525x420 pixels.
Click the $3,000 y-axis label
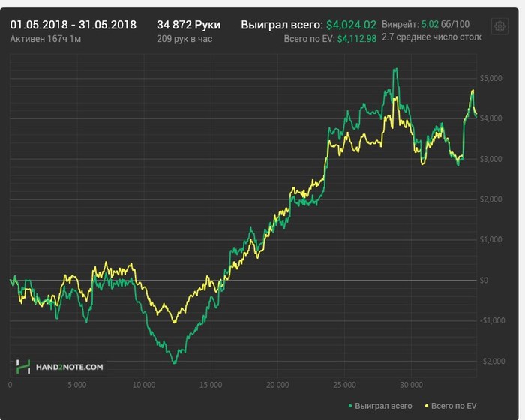point(490,159)
